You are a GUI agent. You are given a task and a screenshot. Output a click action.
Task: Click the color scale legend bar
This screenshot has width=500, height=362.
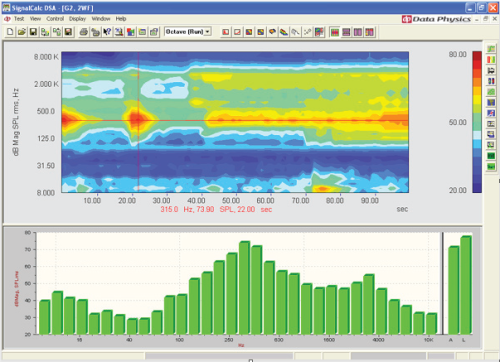point(477,122)
